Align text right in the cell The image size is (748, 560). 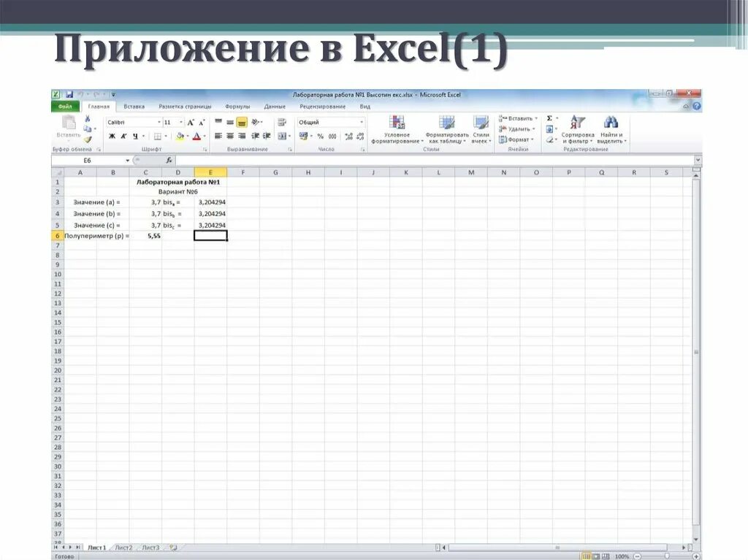[x=242, y=137]
